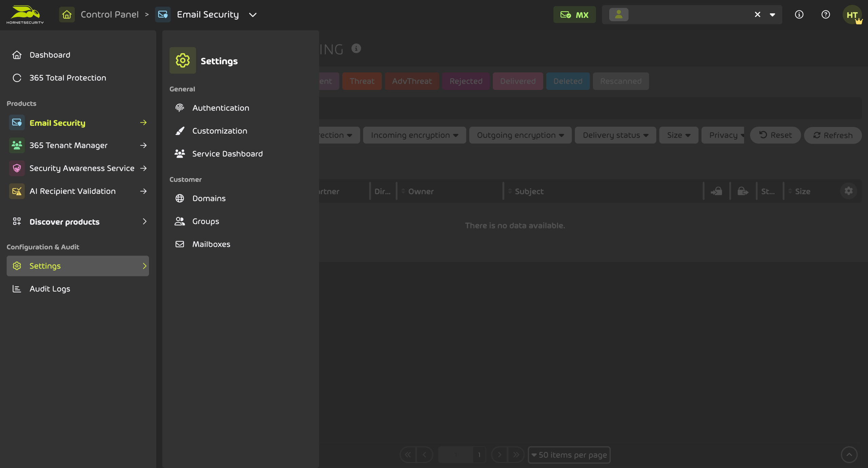Click the Hornetsecurity logo
The height and width of the screenshot is (468, 868).
tap(25, 15)
